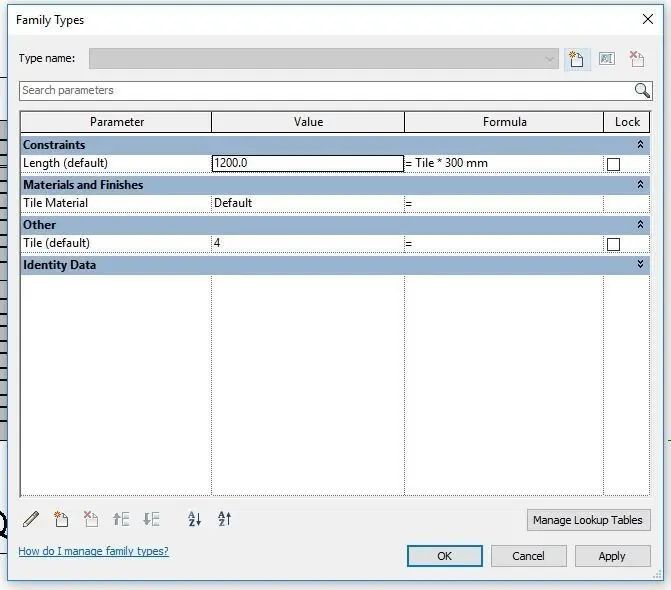Collapse the Constraints group

pos(640,145)
